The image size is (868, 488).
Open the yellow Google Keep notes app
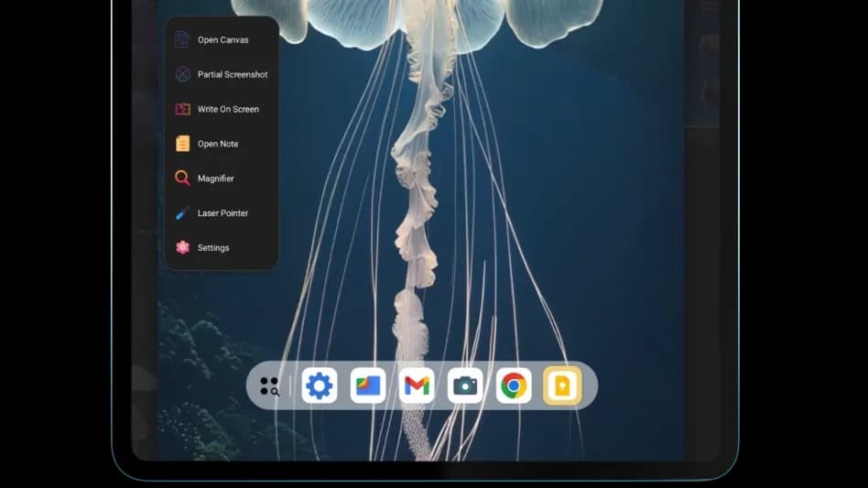(562, 386)
